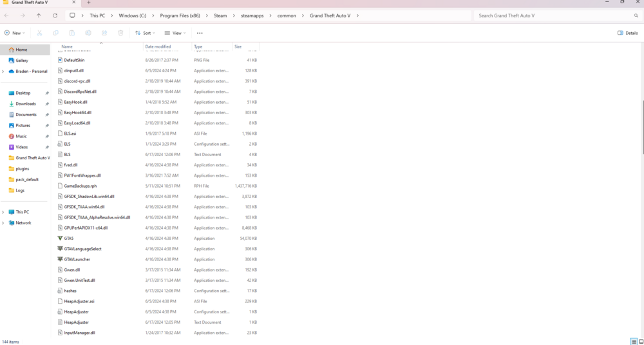Viewport: 644px width, 345px height.
Task: Select Home in the navigation pane
Action: tap(25, 50)
